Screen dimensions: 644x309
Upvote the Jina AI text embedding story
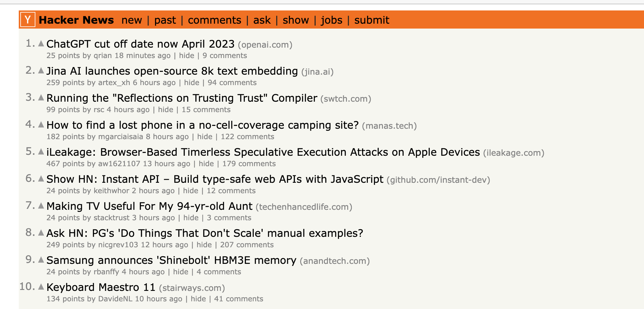pos(41,70)
